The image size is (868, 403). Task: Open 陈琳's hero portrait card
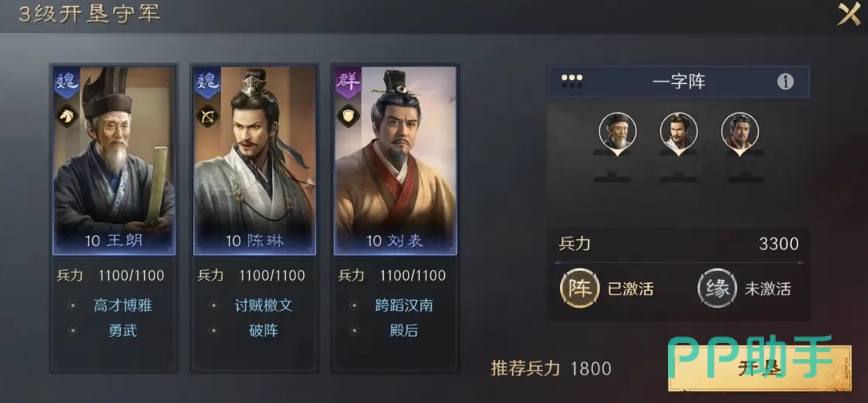click(x=255, y=161)
